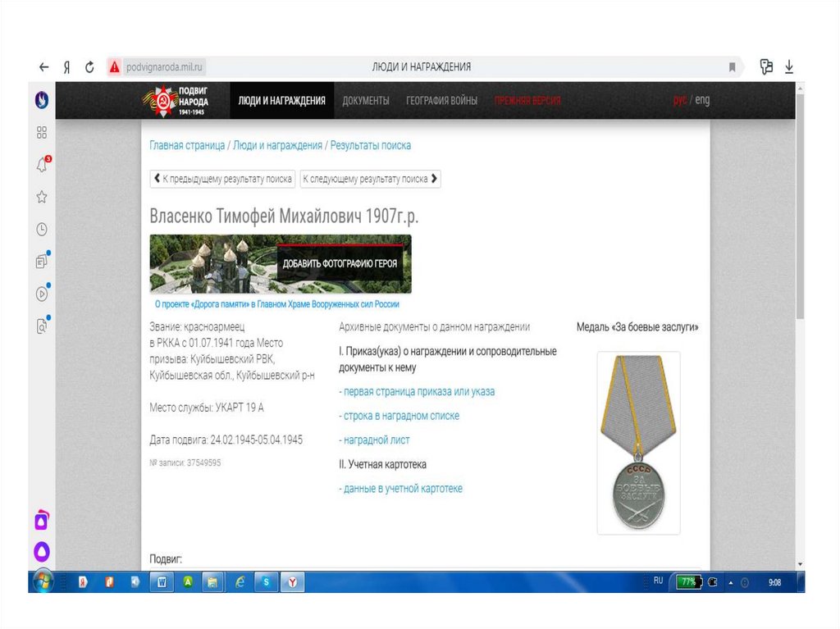Open the purple bag icon in sidebar
Viewport: 840px width, 629px height.
click(42, 520)
